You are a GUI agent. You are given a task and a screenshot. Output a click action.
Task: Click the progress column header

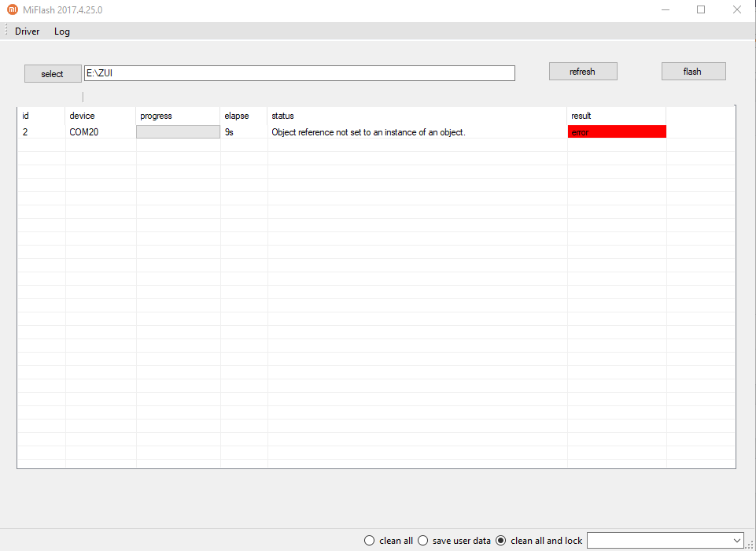click(x=178, y=116)
